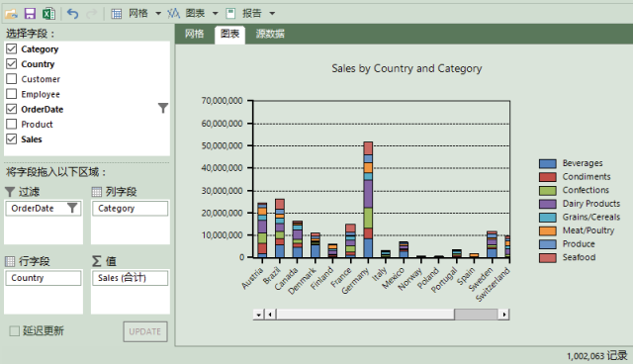Click the blue undo arrow icon
The image size is (633, 364).
pos(72,14)
